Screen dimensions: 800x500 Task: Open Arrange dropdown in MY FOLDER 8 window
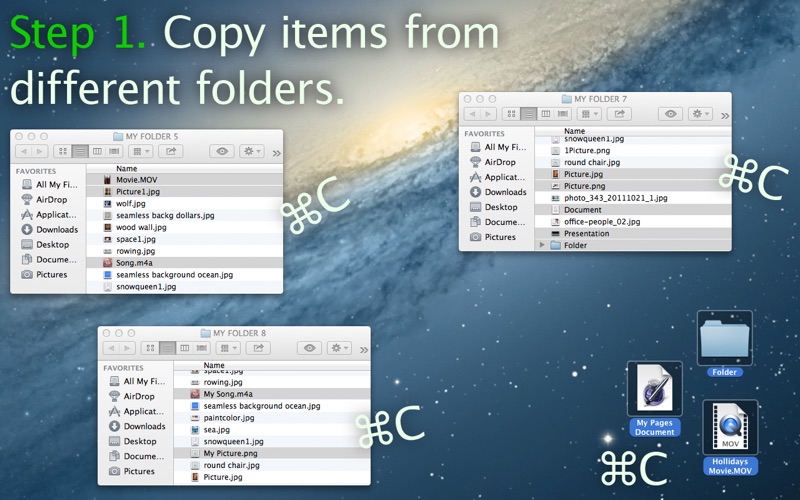pos(228,348)
